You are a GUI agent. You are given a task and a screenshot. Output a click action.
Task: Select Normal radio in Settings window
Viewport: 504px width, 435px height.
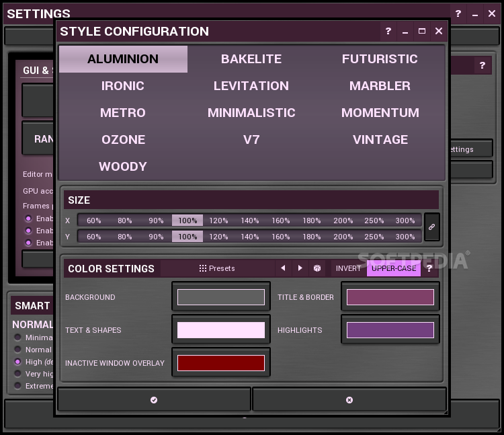(17, 350)
